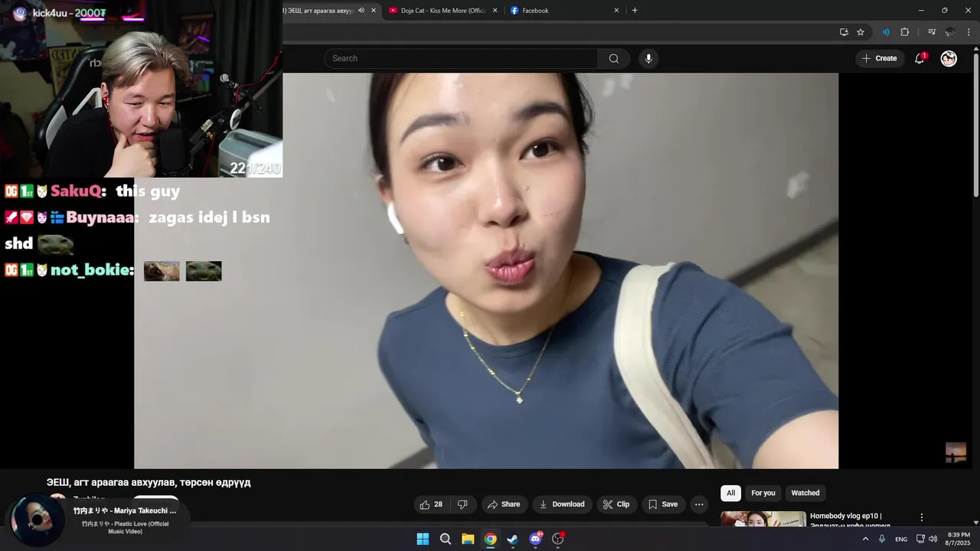Open Chrome media controls icon
The width and height of the screenshot is (980, 551).
(932, 32)
